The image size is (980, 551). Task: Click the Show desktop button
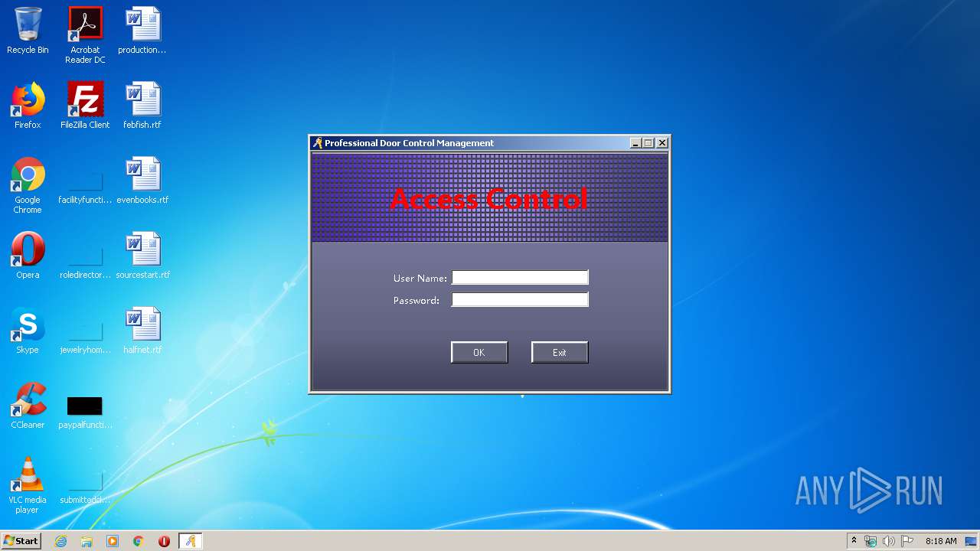tap(972, 541)
